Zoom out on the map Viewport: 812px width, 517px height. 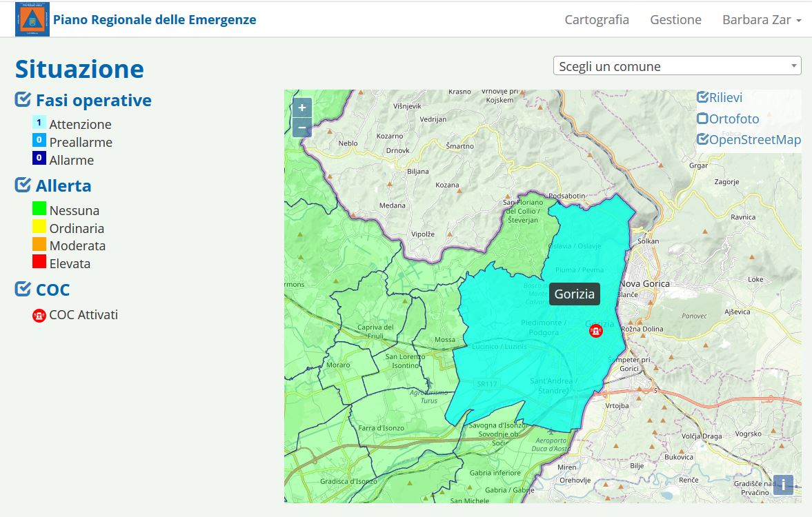(x=302, y=128)
